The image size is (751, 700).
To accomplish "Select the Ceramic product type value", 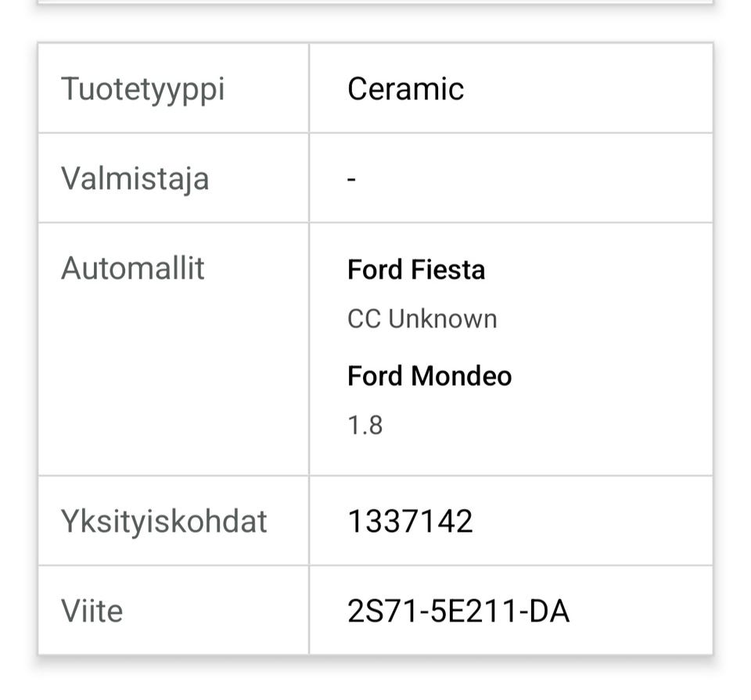I will coord(405,88).
